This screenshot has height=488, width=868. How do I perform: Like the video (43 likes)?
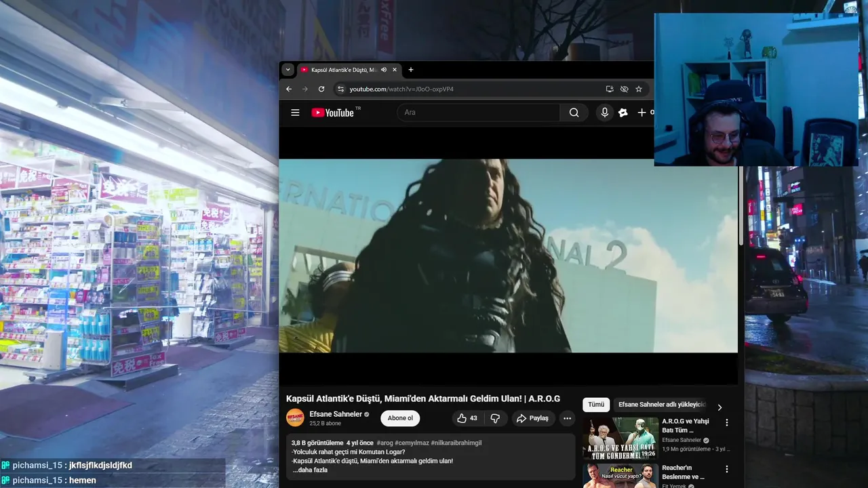[467, 418]
